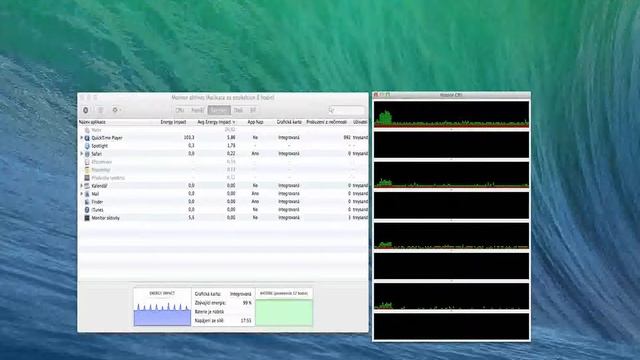Select the Energie tab
Viewport: 640px width, 360px height.
click(x=219, y=110)
